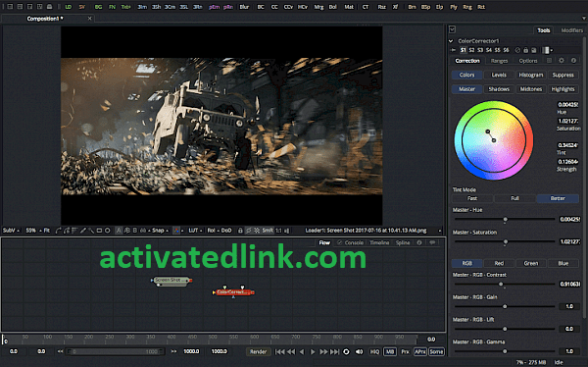Click the hue color wheel center handle

coord(494,140)
